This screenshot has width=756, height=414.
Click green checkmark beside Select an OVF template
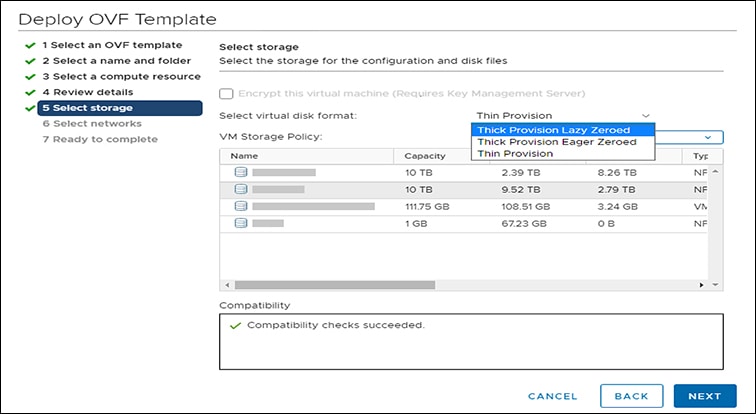tap(32, 45)
